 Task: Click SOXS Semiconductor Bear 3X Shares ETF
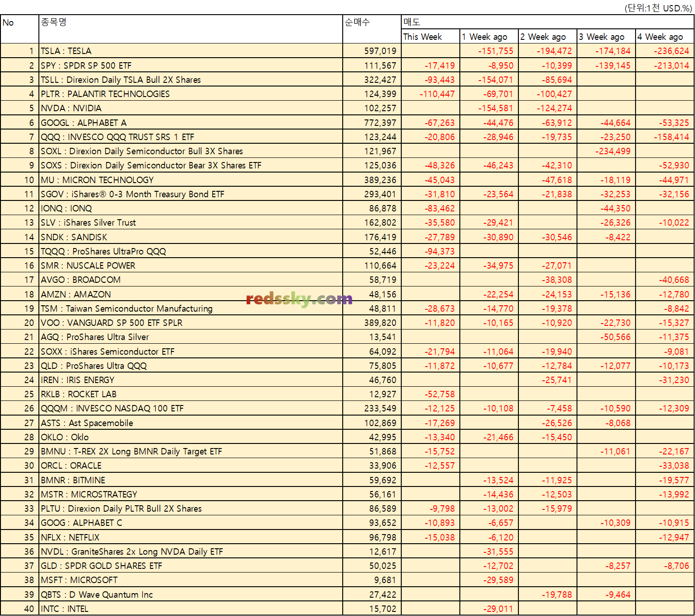(x=151, y=165)
